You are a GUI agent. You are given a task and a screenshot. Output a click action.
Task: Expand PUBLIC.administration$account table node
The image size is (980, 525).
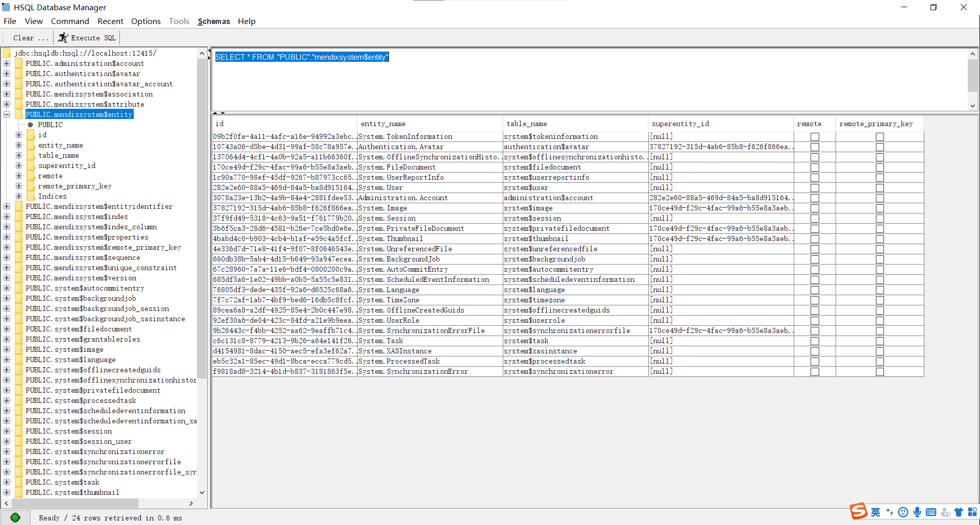pos(7,63)
